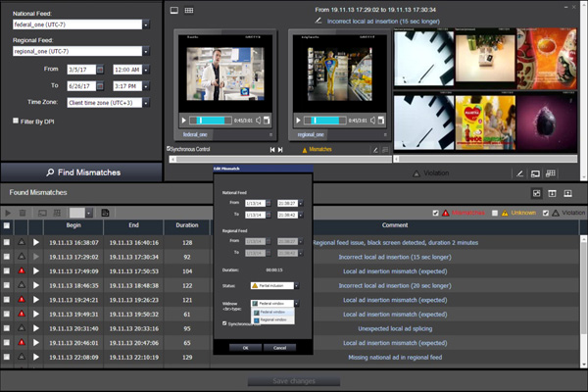Screen dimensions: 588x392
Task: Click the skip to previous frame icon
Action: pos(271,150)
